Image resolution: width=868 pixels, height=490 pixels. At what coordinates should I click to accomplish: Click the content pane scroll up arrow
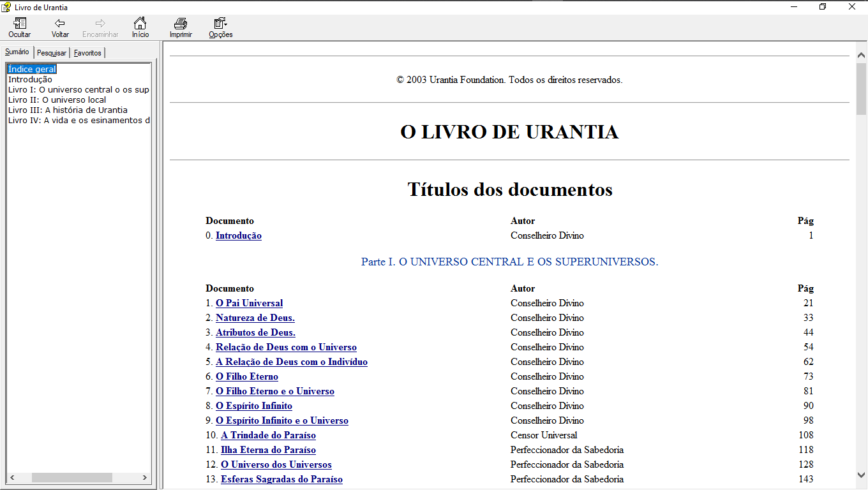(x=862, y=55)
